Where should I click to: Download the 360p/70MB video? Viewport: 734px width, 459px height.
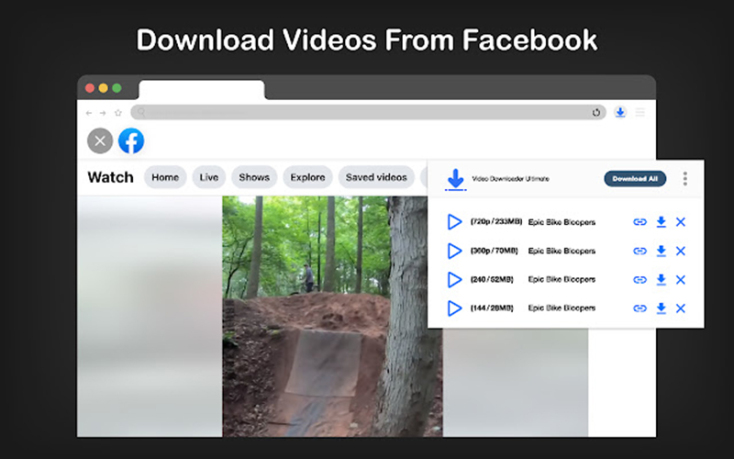point(661,251)
